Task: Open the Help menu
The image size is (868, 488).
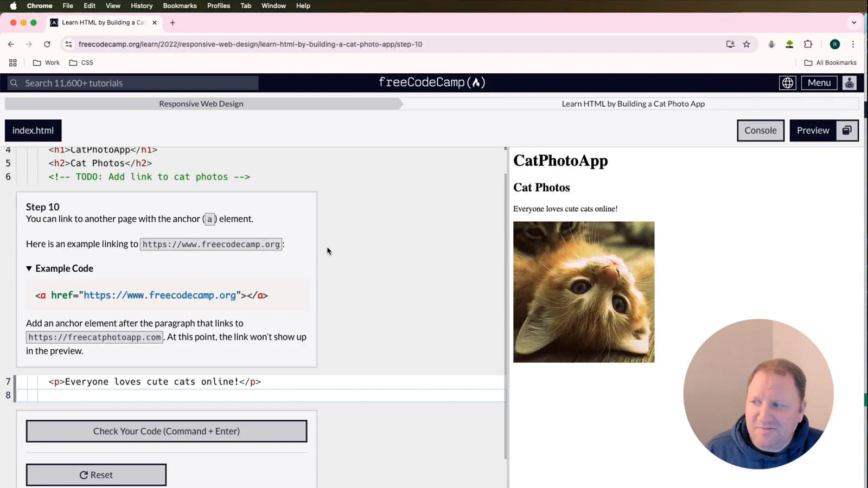Action: click(303, 6)
